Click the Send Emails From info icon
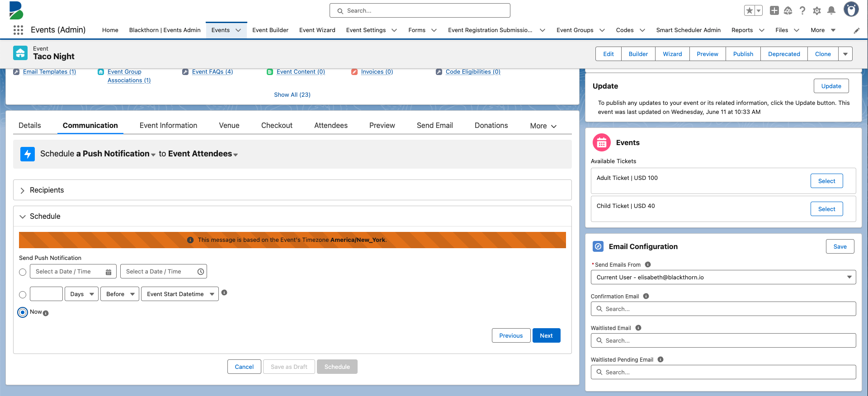 coord(648,264)
